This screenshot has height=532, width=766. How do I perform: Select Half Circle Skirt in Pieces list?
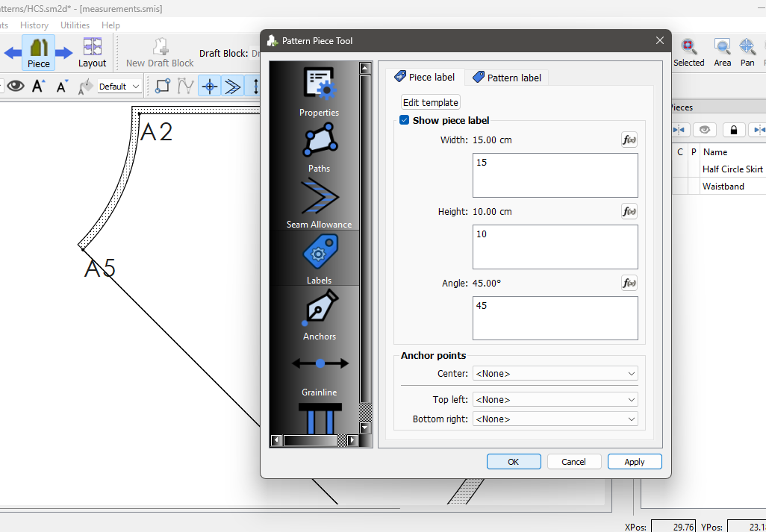pos(732,169)
